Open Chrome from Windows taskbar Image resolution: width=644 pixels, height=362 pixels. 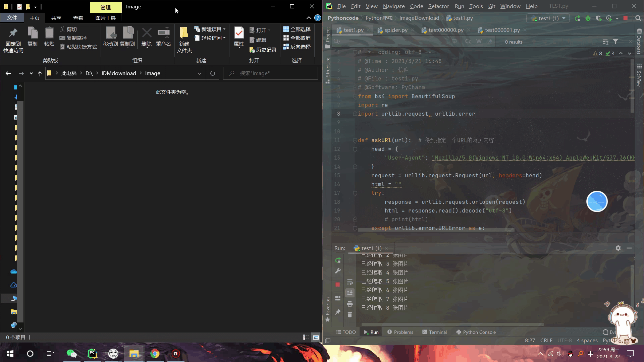(155, 353)
